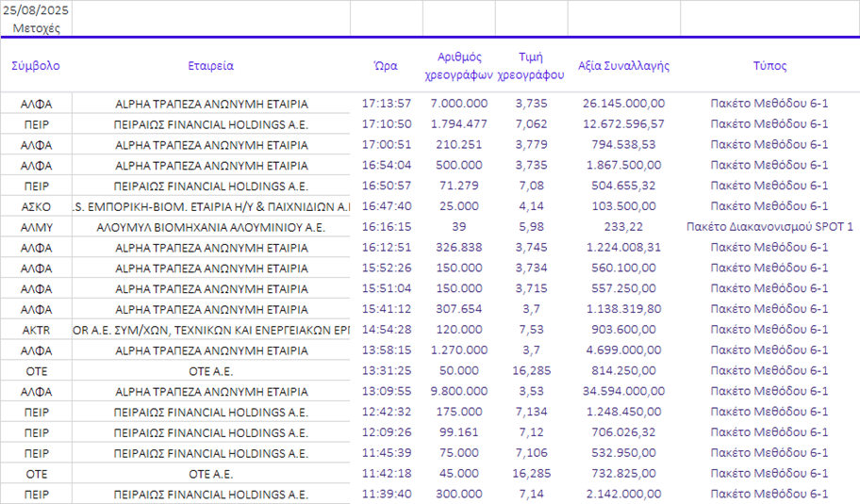Select the price cell 3,53
860x504 pixels.
531,391
